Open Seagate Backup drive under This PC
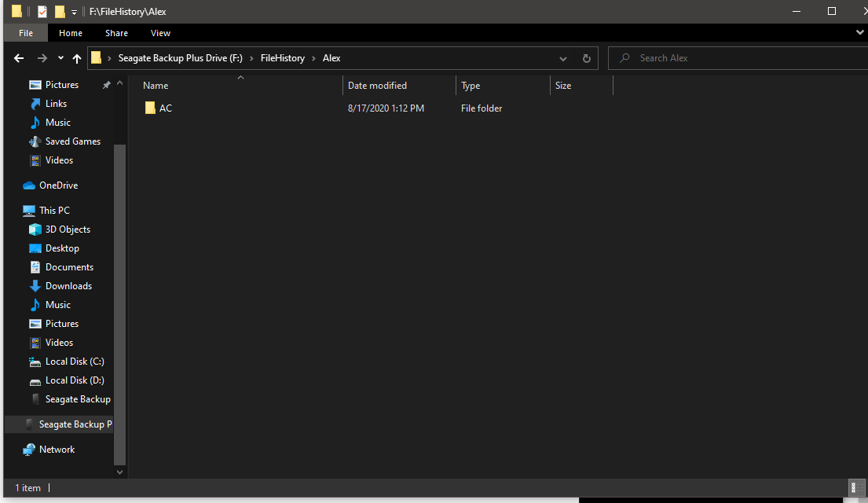 (x=77, y=398)
